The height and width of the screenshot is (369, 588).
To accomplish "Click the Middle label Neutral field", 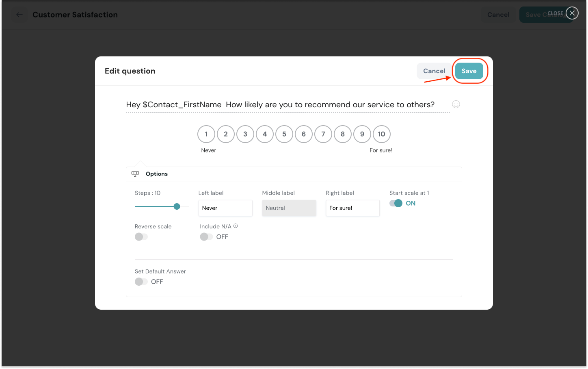I will click(x=289, y=208).
